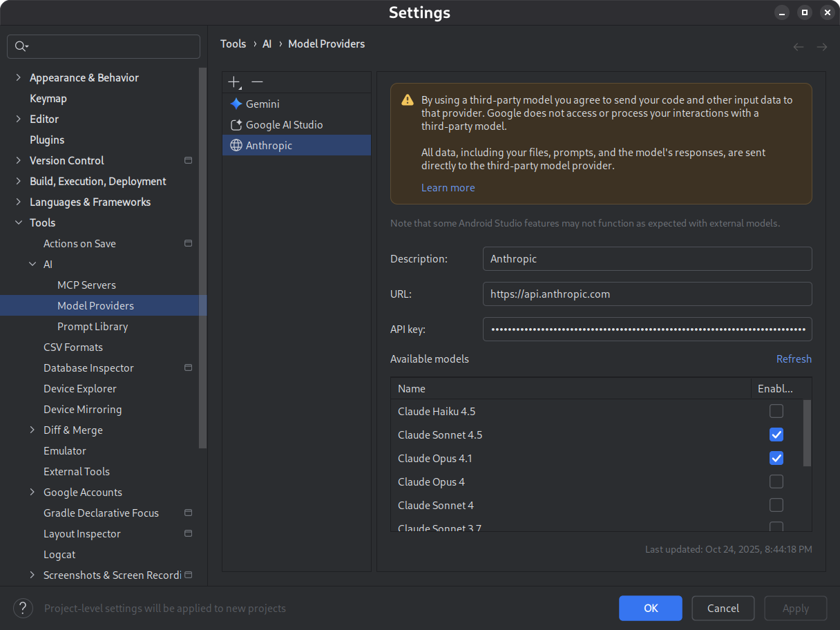Select the Google AI Studio provider icon

(x=235, y=124)
